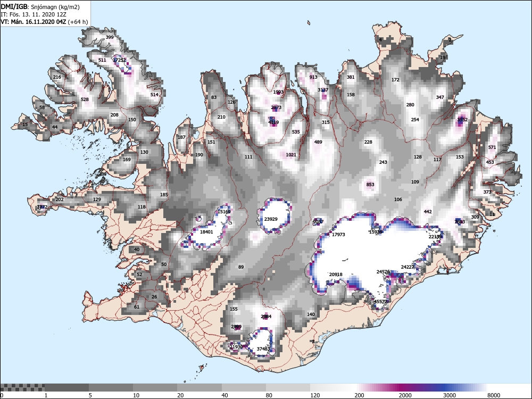532x399 pixels.
Task: Click the legend tick label 120
Action: (x=315, y=395)
